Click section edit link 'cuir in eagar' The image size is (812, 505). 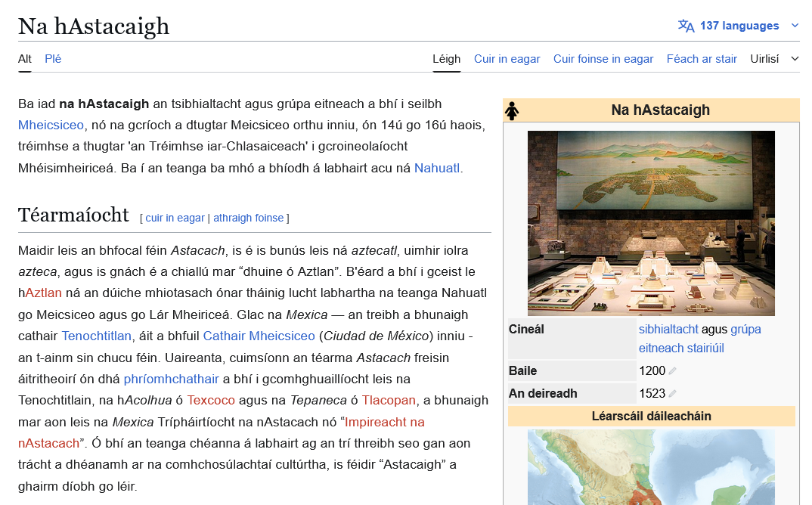[x=175, y=218]
